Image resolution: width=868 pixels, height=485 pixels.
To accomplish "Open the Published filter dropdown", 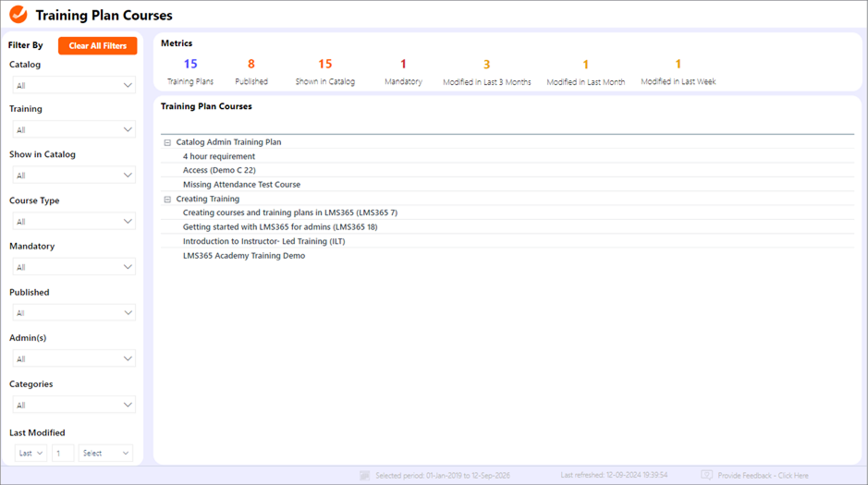I will coord(74,313).
